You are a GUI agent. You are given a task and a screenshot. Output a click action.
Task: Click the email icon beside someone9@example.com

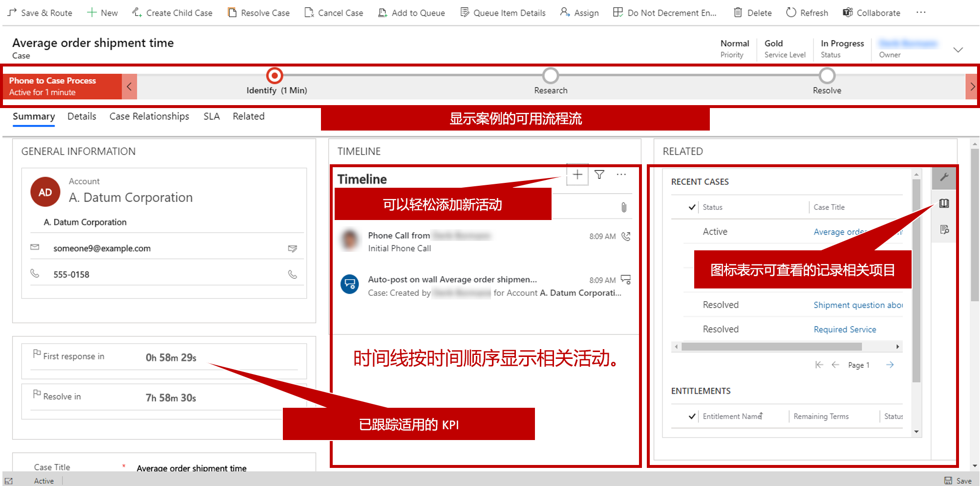(x=293, y=248)
